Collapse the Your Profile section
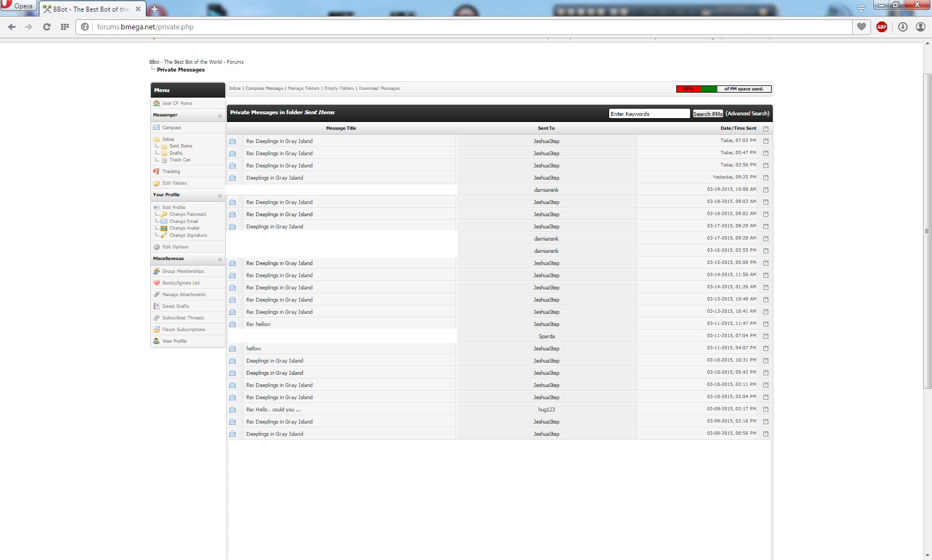Screen dimensions: 932x560 click(x=220, y=196)
